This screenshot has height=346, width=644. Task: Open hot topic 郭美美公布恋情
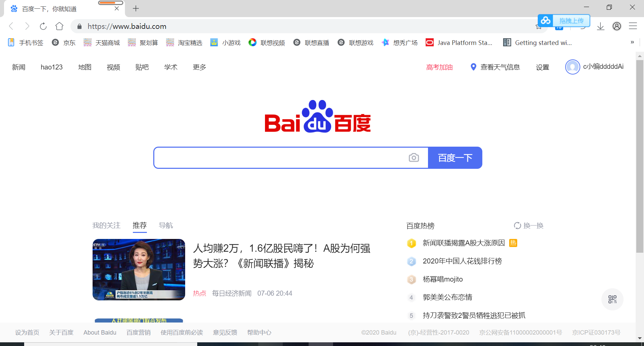point(447,297)
